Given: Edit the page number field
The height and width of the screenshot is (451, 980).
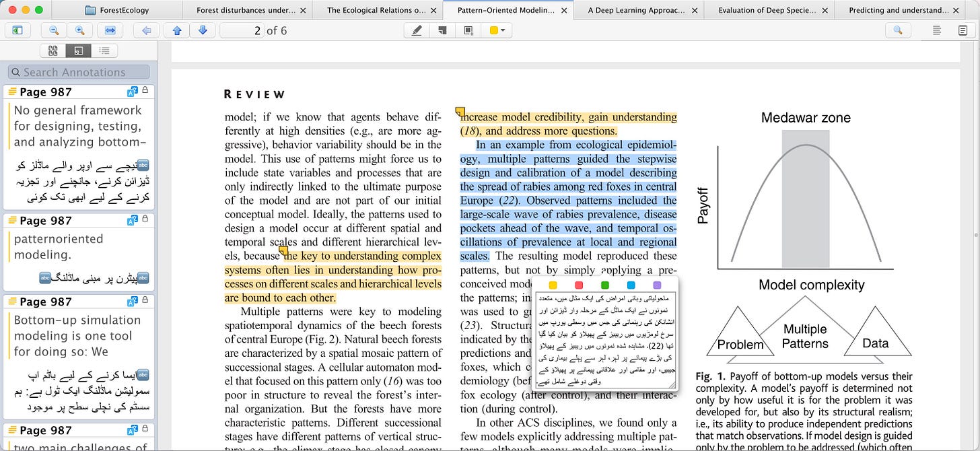Looking at the screenshot, I should (x=242, y=30).
